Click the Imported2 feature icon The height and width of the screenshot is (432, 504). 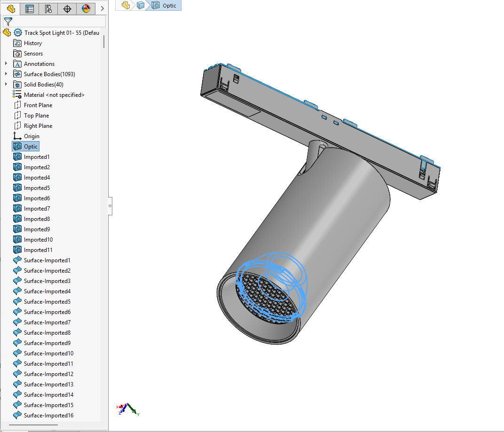point(17,167)
